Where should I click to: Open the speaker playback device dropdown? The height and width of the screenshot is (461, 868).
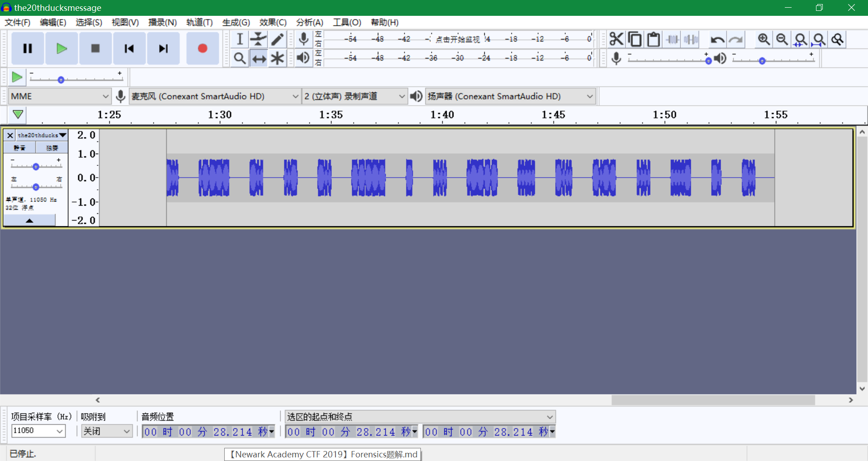click(510, 96)
